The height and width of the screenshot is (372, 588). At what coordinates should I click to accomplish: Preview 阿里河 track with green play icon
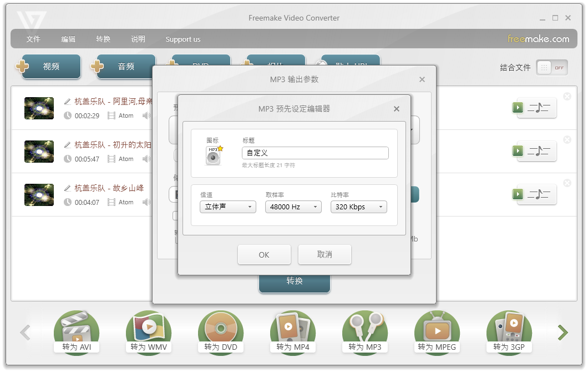click(518, 108)
